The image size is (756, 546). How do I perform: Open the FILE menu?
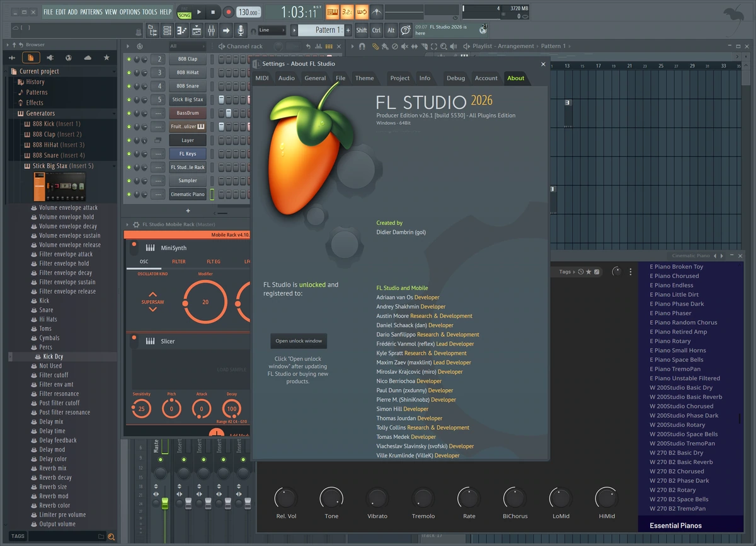pyautogui.click(x=48, y=12)
